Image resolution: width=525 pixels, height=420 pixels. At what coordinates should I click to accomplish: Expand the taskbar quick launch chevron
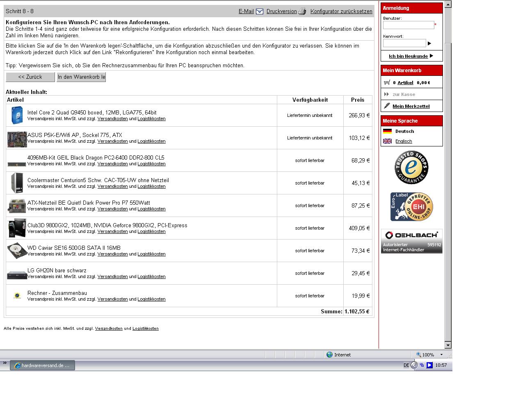pyautogui.click(x=5, y=363)
